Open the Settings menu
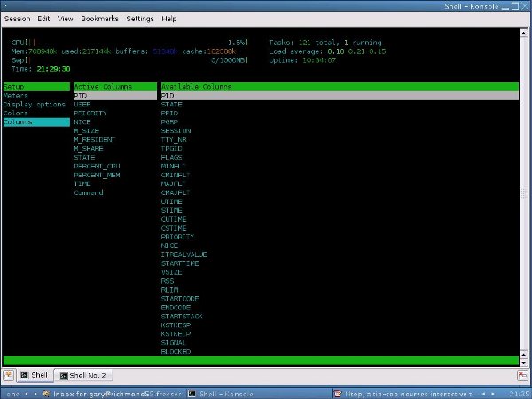The height and width of the screenshot is (399, 532). click(x=140, y=18)
